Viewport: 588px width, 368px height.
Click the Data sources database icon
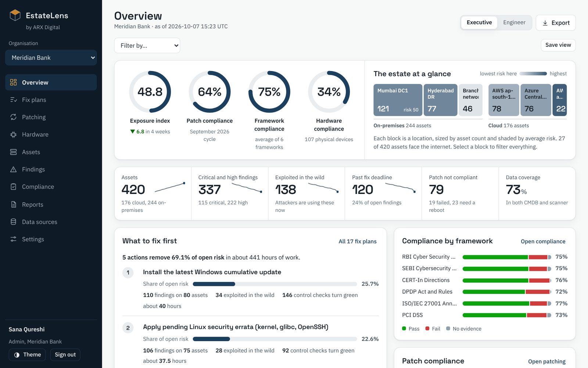pyautogui.click(x=14, y=222)
